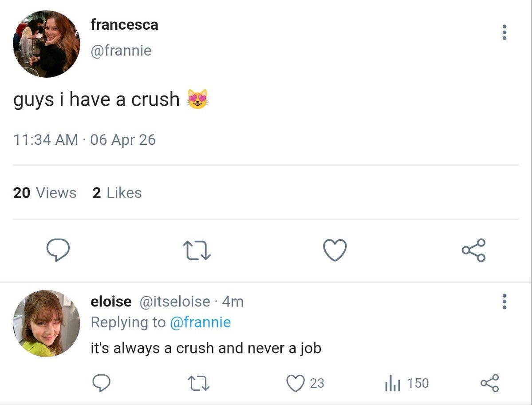Screen dimensions: 532x405
Task: View eloise's profile picture
Action: click(47, 323)
